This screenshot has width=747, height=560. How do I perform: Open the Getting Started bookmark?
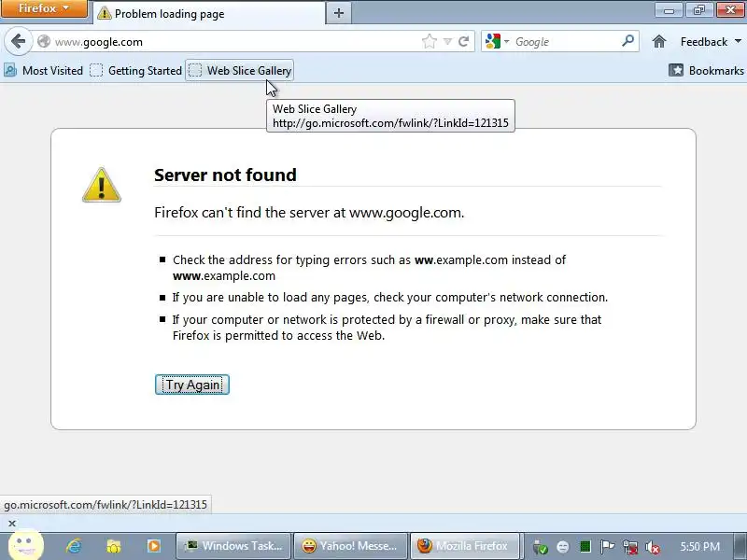click(x=136, y=71)
